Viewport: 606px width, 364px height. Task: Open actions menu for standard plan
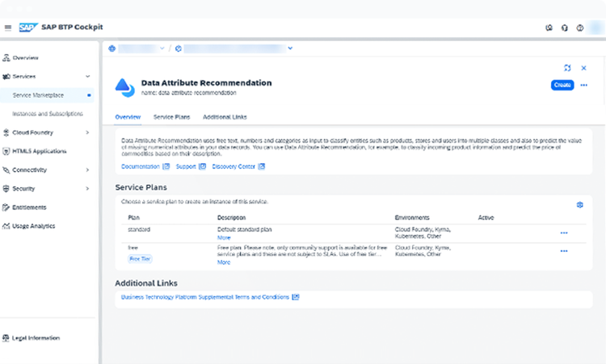[564, 232]
